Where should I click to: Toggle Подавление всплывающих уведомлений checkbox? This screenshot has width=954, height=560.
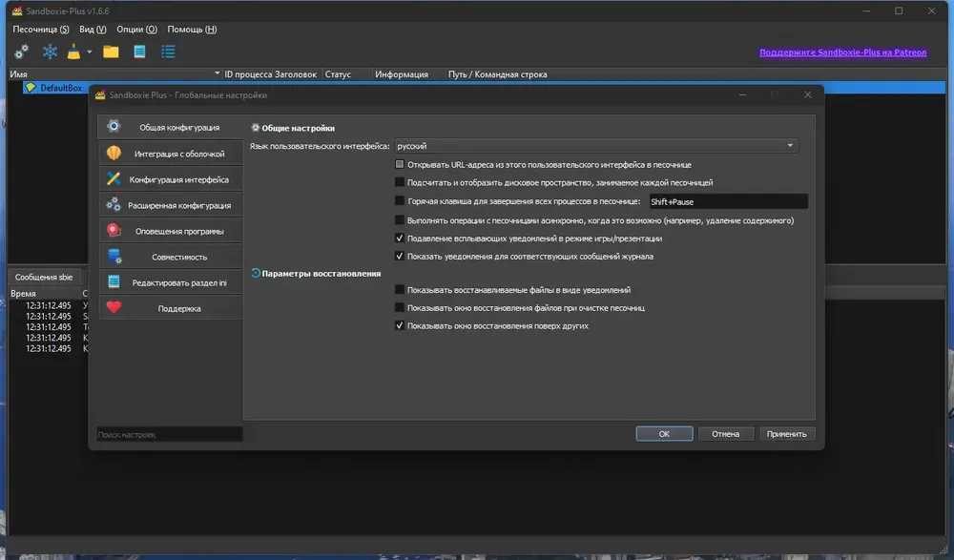coord(399,238)
